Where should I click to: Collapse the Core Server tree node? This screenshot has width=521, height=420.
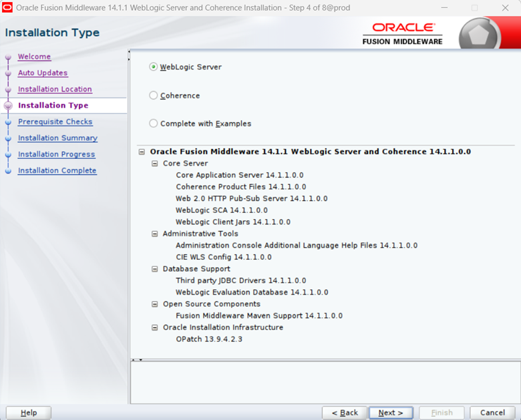point(155,164)
